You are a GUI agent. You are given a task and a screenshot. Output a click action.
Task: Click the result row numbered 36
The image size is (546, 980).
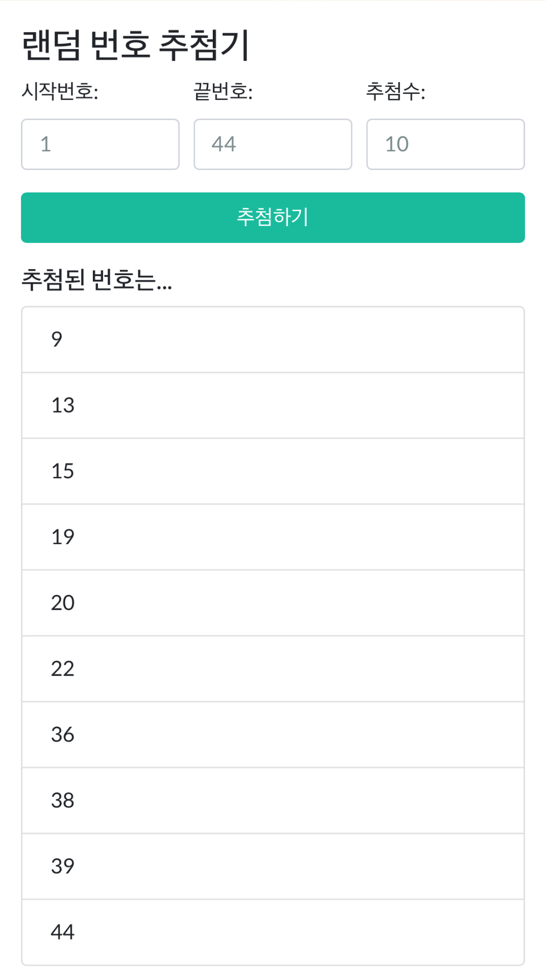pos(272,734)
